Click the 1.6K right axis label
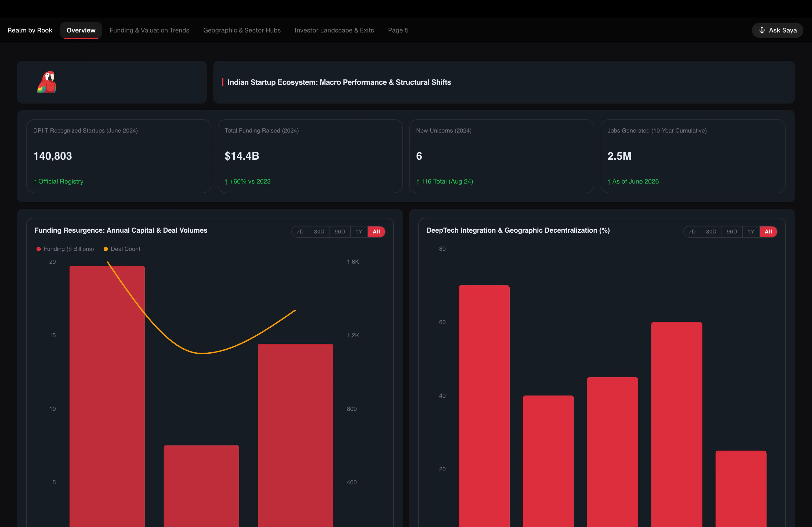This screenshot has height=527, width=812. [x=353, y=262]
